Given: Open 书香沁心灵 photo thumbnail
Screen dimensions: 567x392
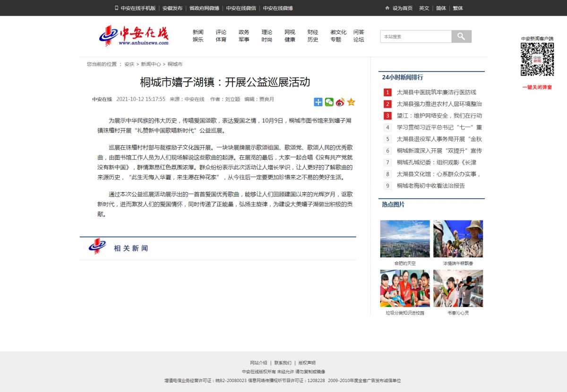Looking at the screenshot, I should (458, 288).
